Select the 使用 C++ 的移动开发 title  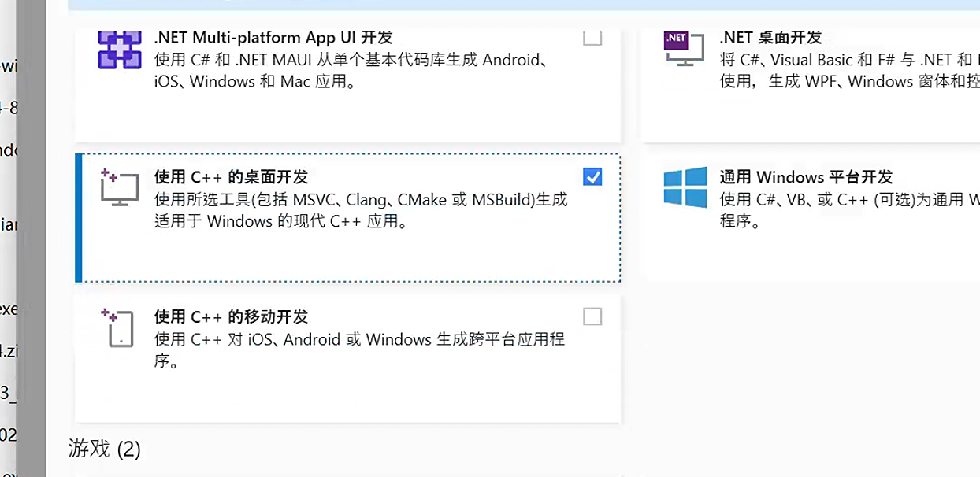pos(232,316)
